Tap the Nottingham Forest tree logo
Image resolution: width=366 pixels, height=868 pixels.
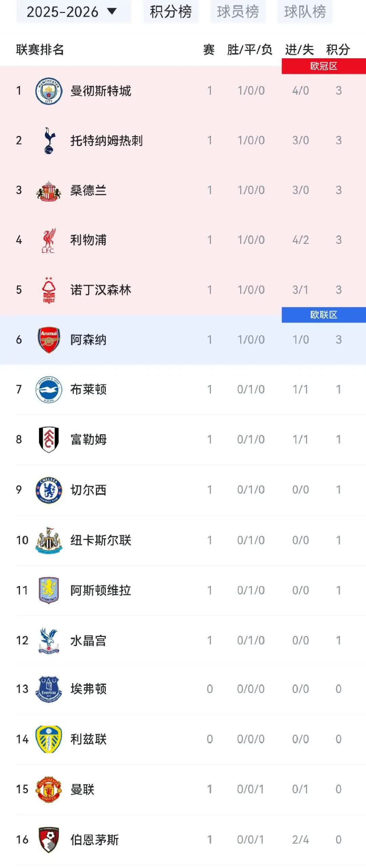coord(49,290)
